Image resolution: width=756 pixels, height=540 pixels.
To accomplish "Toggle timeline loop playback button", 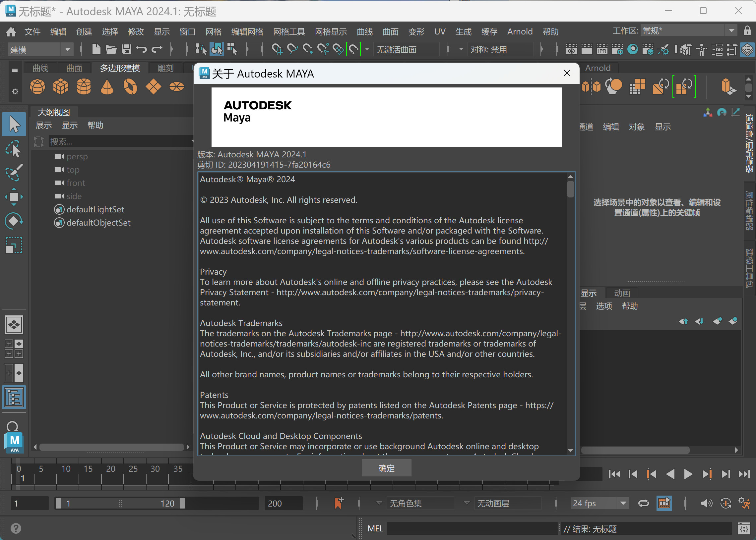I will tap(644, 503).
